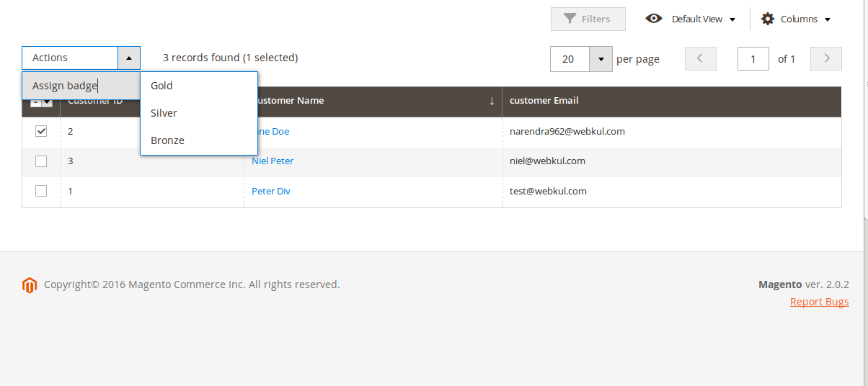The width and height of the screenshot is (868, 386).
Task: Go to the next page arrow
Action: pos(826,58)
